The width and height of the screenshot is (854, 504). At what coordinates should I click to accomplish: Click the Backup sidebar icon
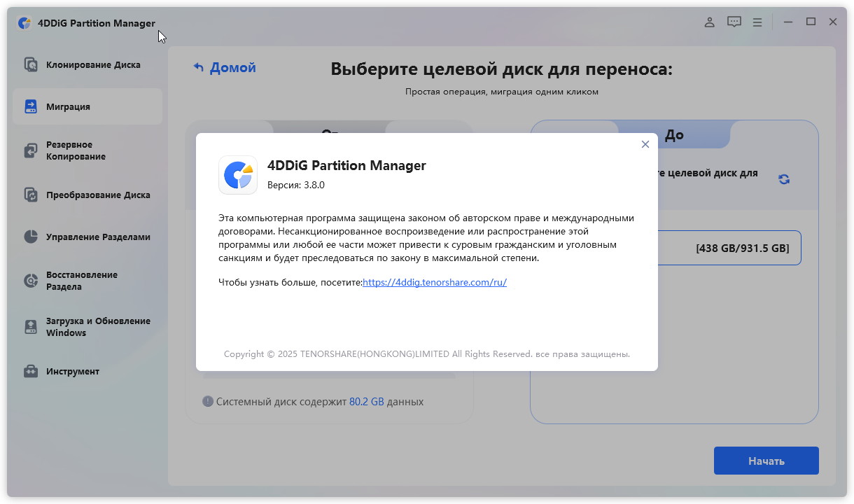point(31,150)
